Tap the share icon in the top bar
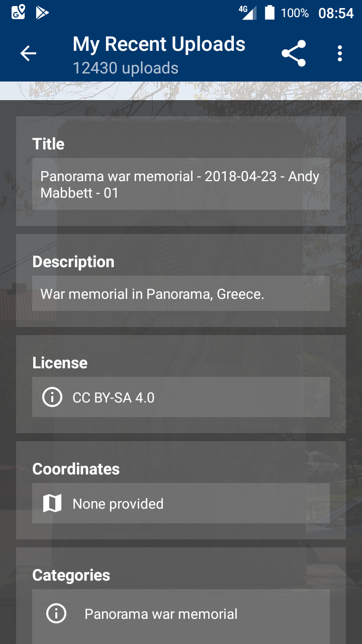 [x=293, y=52]
